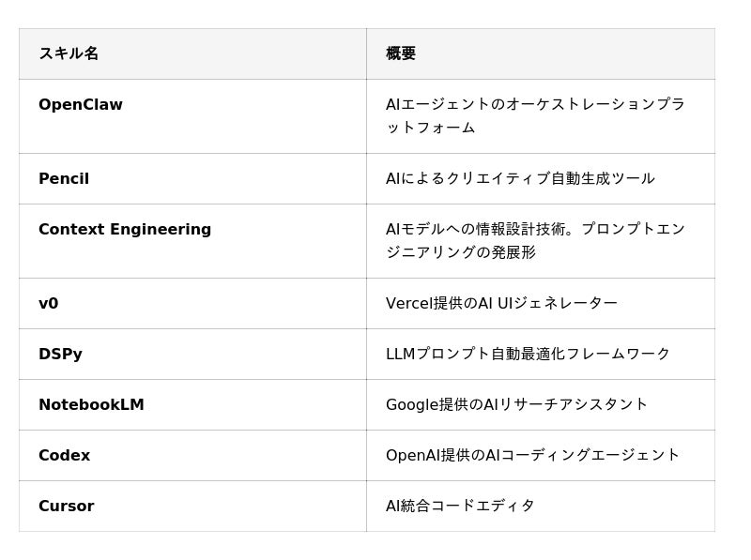Screen dimensions: 751x560
Task: Select the Codex skill name cell
Action: pos(64,455)
